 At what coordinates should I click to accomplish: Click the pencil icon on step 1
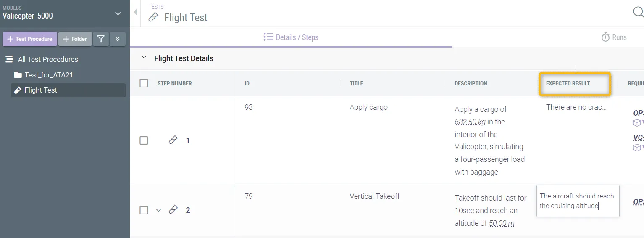[173, 140]
